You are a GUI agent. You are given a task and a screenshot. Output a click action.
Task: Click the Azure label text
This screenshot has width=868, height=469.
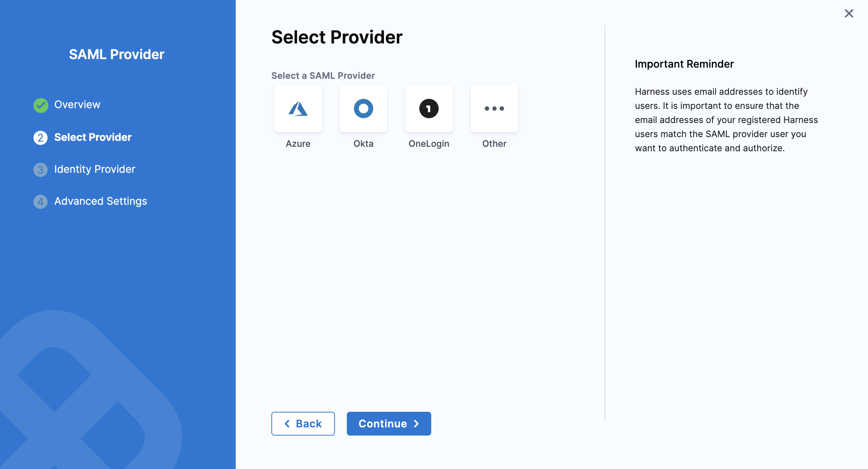pyautogui.click(x=298, y=144)
